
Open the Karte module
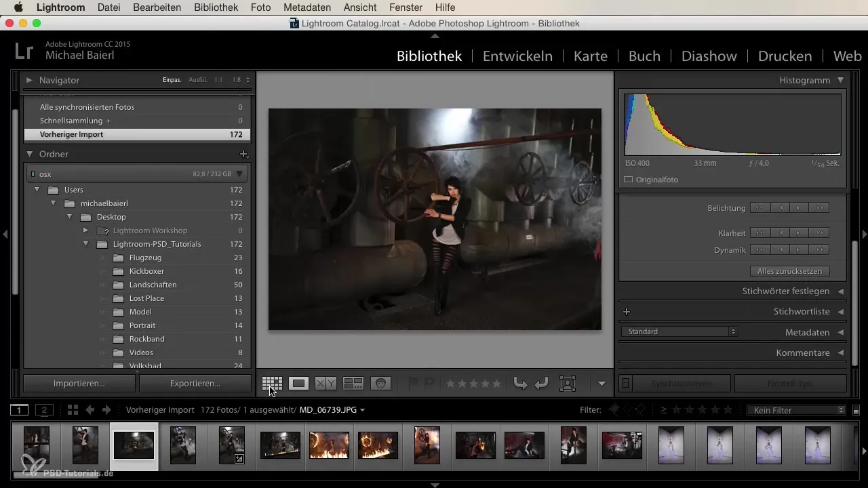tap(591, 56)
